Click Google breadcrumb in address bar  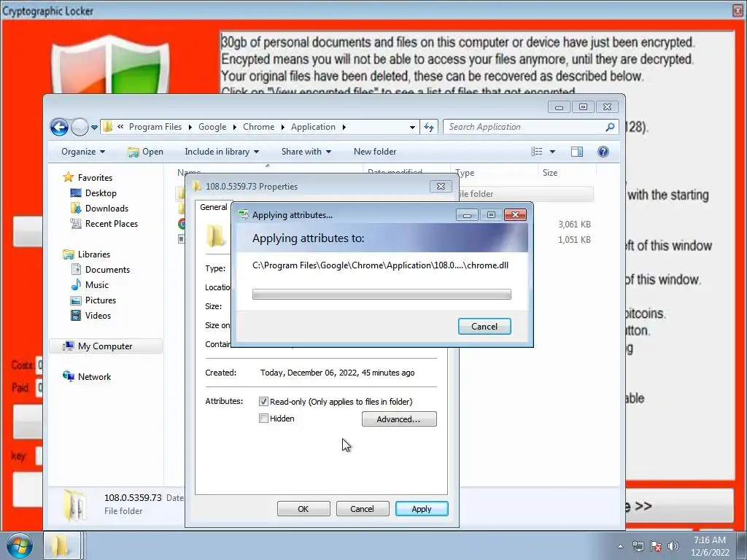(212, 127)
